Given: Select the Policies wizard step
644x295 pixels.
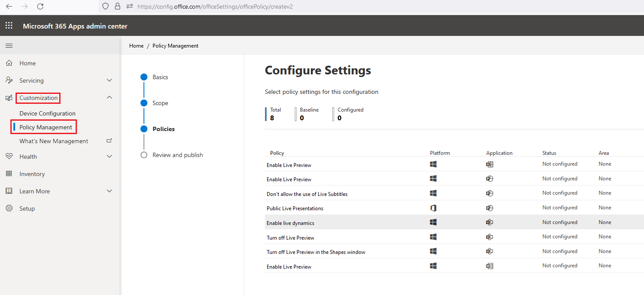Looking at the screenshot, I should 164,129.
